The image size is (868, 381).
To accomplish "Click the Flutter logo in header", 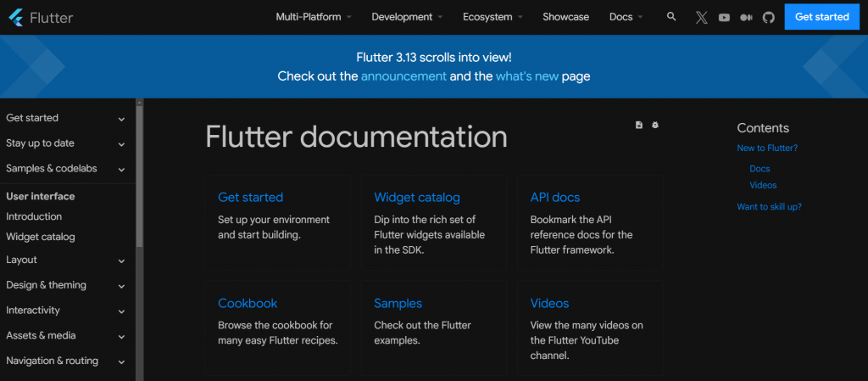I will [x=41, y=17].
